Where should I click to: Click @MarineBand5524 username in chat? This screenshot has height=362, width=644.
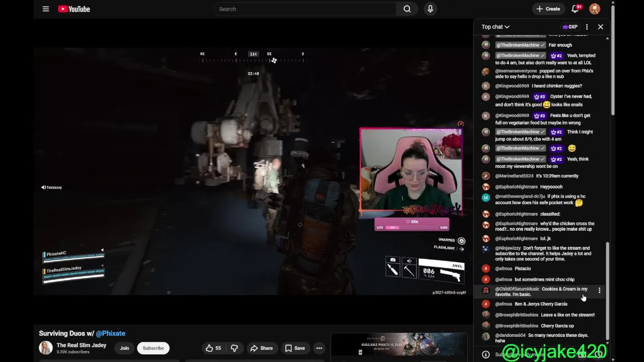click(x=514, y=176)
